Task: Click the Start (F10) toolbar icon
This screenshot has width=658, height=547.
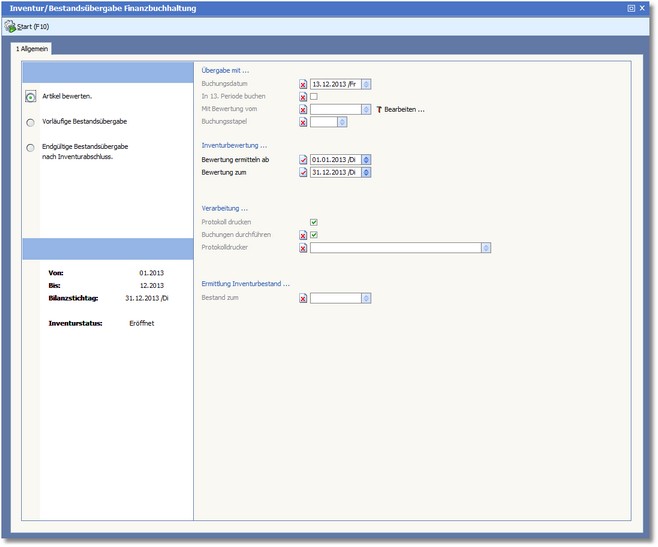Action: tap(10, 26)
